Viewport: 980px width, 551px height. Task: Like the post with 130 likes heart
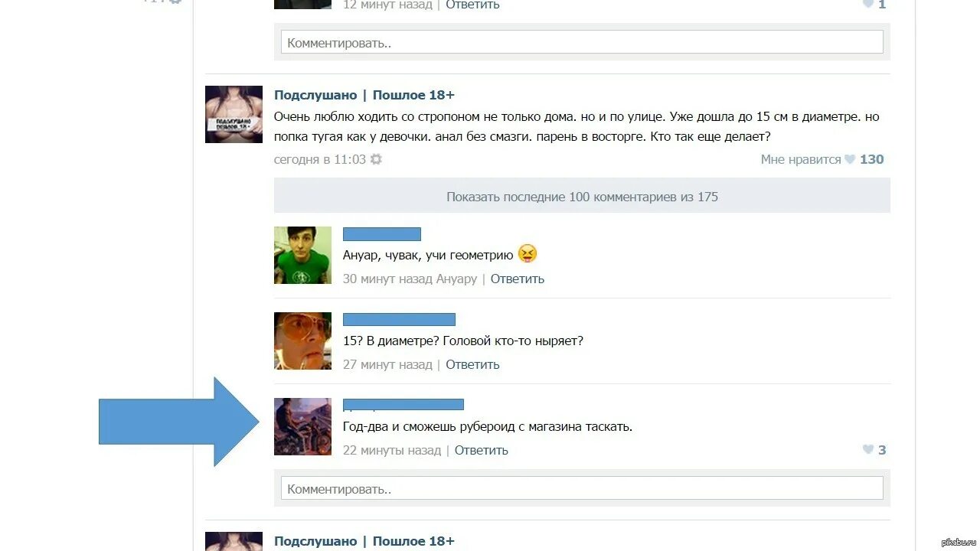849,159
